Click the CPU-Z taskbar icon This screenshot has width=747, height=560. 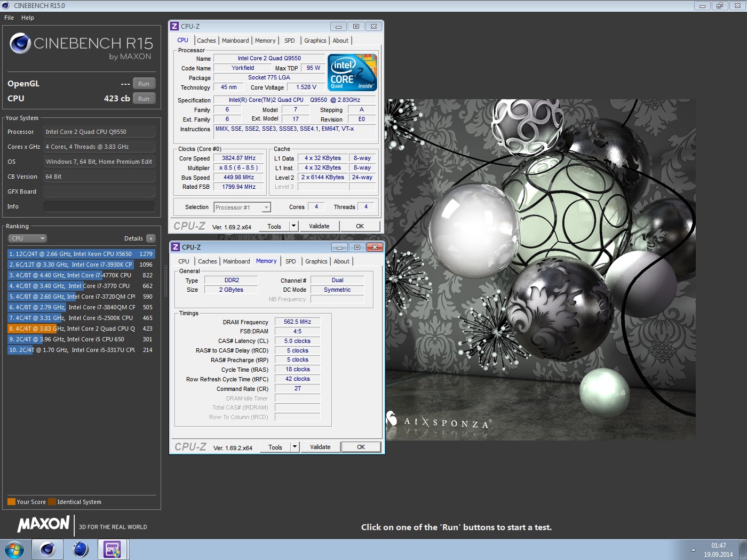[x=113, y=549]
